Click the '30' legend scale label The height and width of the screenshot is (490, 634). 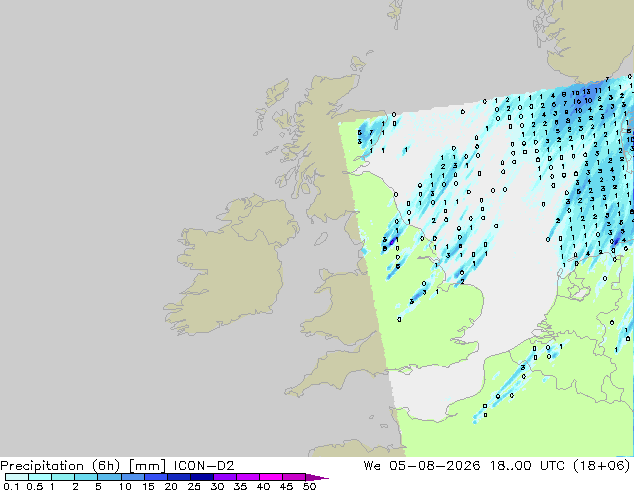[217, 486]
